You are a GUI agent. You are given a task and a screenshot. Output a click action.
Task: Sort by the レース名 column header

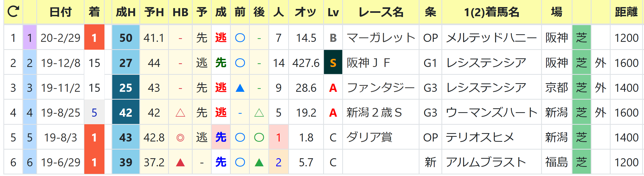[381, 12]
